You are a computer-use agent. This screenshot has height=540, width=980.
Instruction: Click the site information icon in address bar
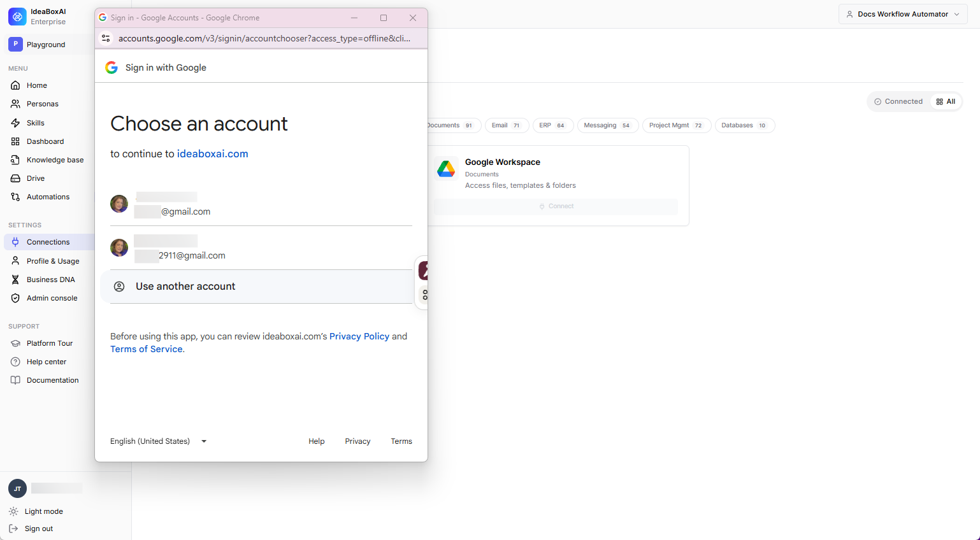click(x=106, y=38)
